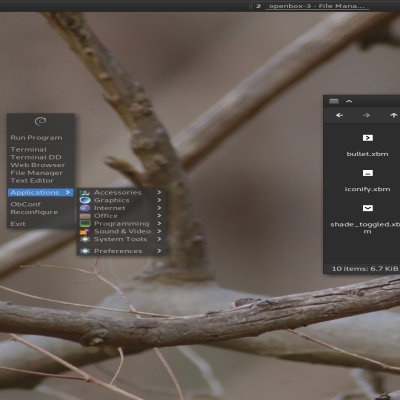Expand the Accessories submenu
Image resolution: width=400 pixels, height=400 pixels.
121,192
